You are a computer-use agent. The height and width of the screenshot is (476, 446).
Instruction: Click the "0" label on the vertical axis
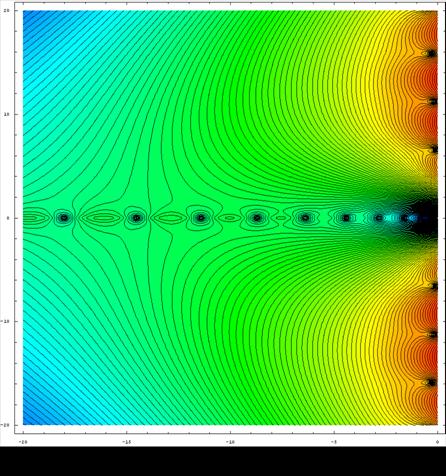(7, 218)
